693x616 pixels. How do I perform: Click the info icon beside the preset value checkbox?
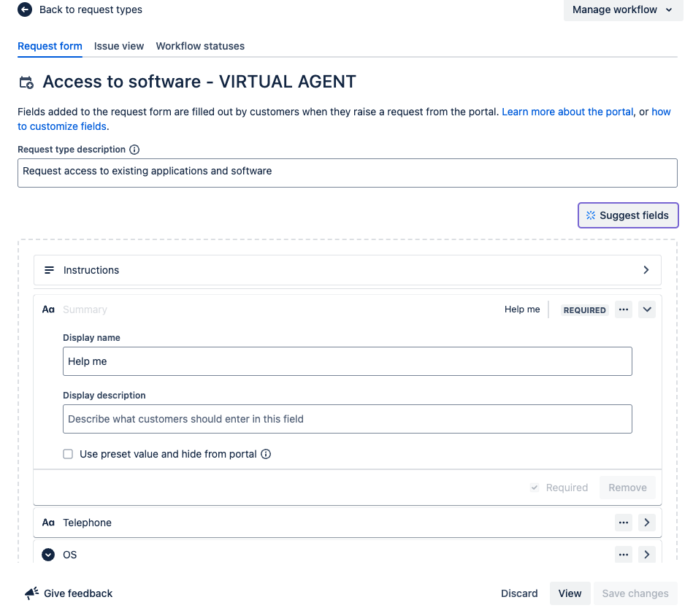(x=266, y=453)
